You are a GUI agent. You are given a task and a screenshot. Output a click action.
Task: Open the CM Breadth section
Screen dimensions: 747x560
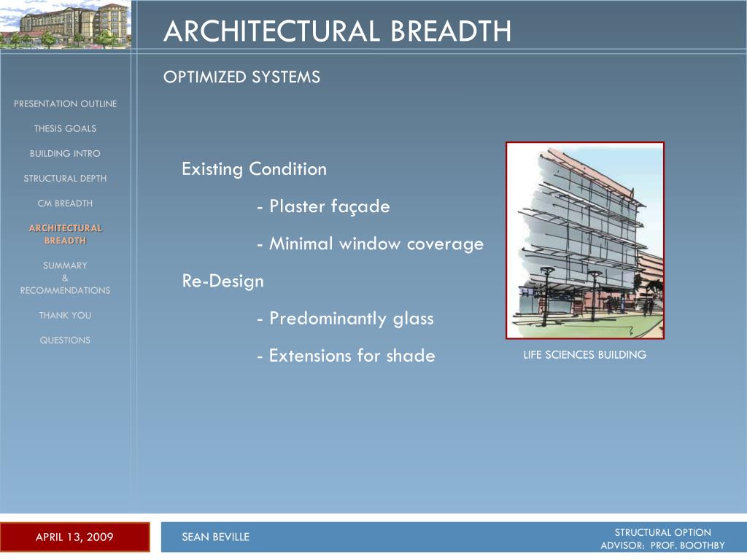65,203
